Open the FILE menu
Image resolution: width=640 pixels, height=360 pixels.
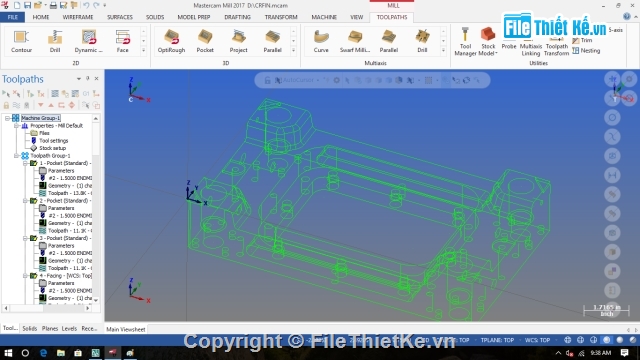coord(13,17)
